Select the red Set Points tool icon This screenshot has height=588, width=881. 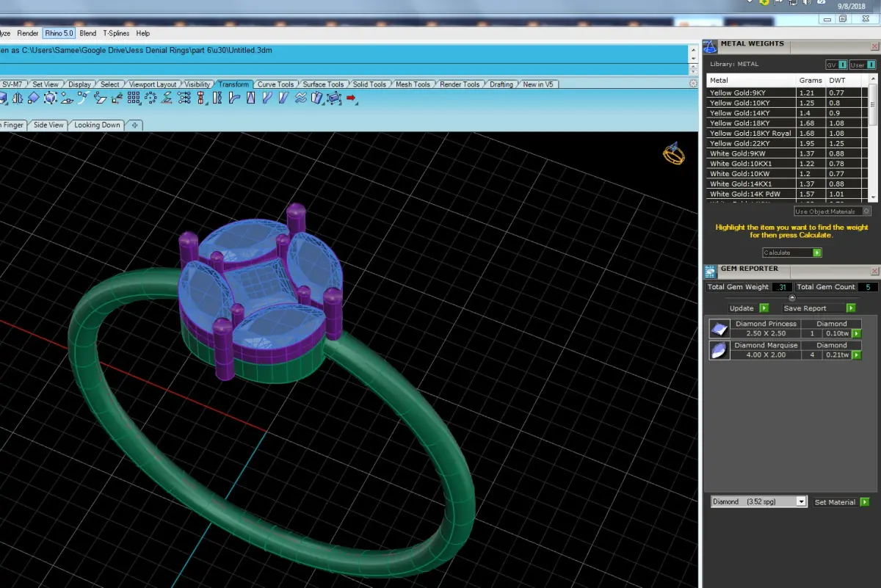[x=200, y=98]
